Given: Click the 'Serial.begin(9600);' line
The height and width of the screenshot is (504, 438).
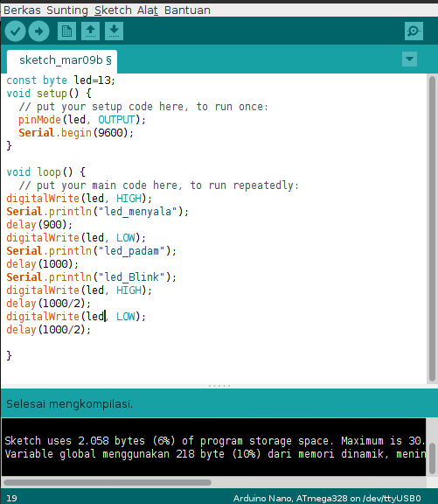Looking at the screenshot, I should pyautogui.click(x=76, y=133).
